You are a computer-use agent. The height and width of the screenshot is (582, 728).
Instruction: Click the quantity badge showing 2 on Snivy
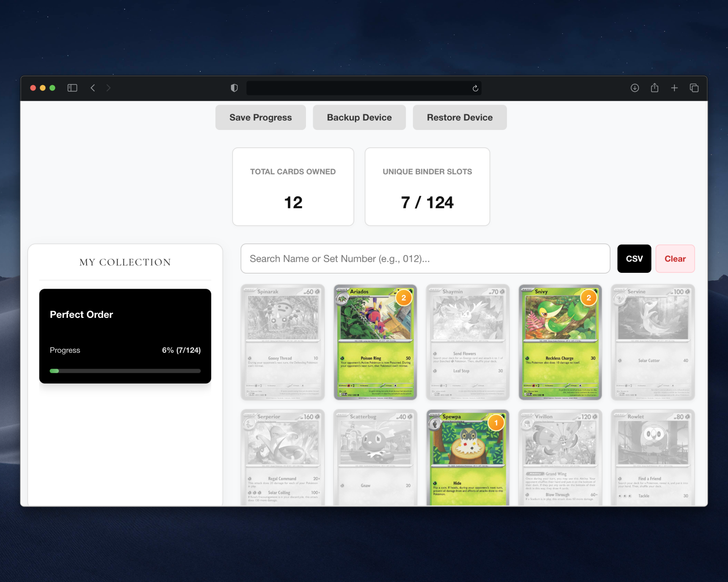(x=588, y=298)
